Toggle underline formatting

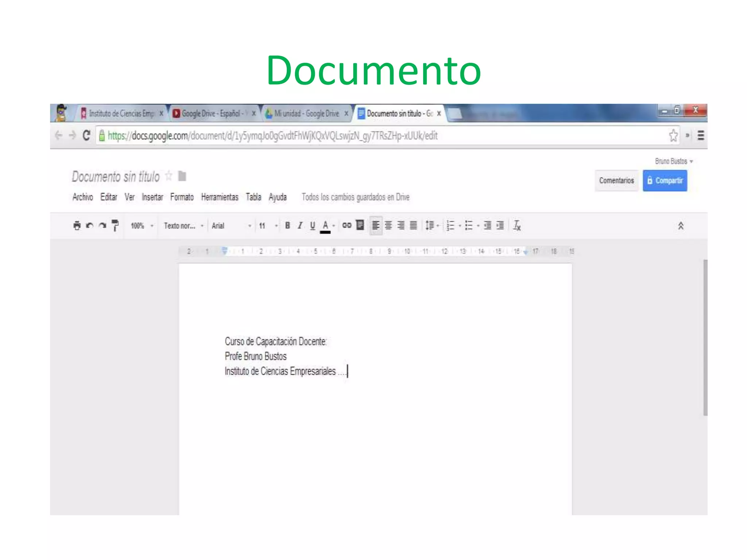point(313,226)
